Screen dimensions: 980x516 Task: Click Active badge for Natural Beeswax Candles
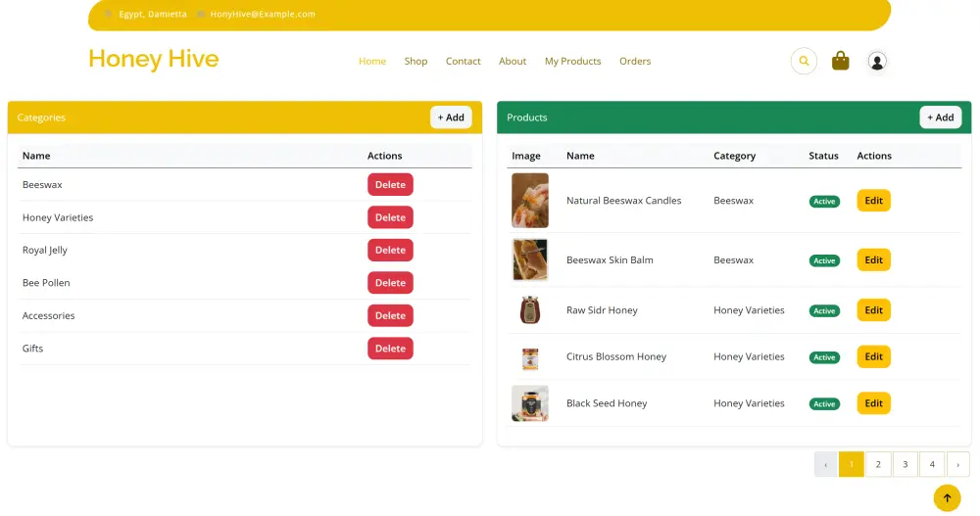point(824,201)
